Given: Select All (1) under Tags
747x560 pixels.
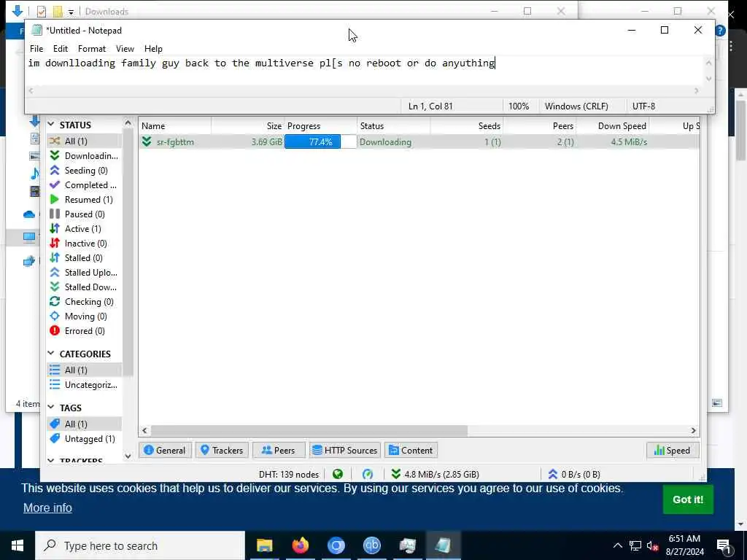Looking at the screenshot, I should (x=85, y=424).
